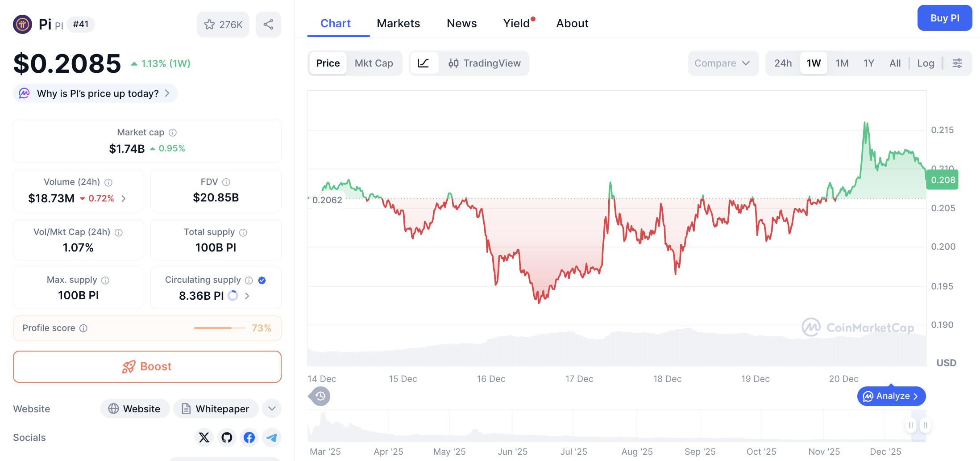Click the Boost button
Image resolution: width=980 pixels, height=461 pixels.
(x=147, y=366)
